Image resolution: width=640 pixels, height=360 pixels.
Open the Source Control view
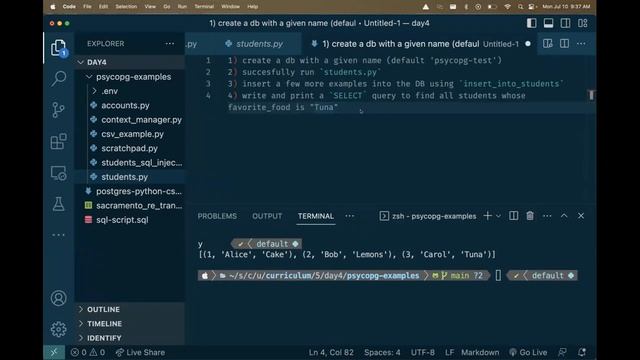(x=58, y=110)
